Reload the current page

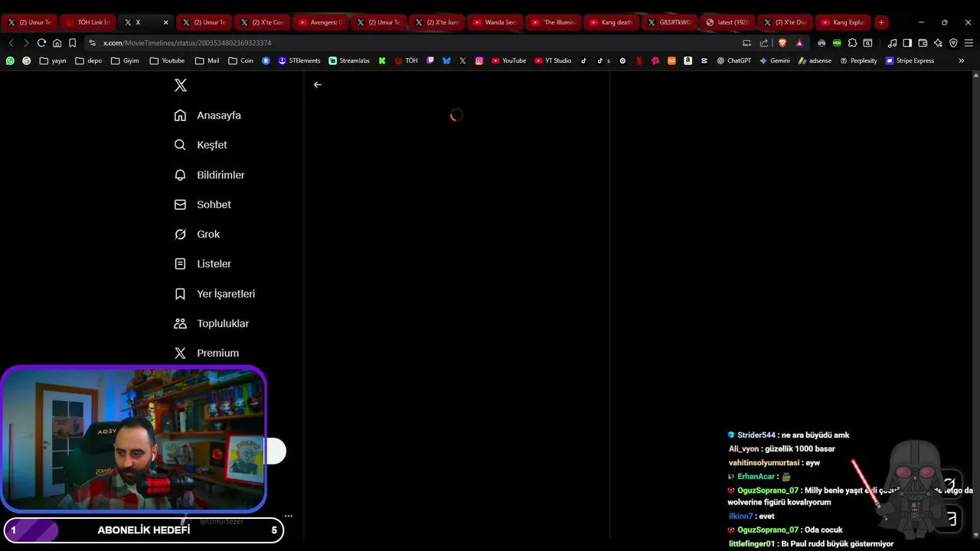click(x=41, y=43)
